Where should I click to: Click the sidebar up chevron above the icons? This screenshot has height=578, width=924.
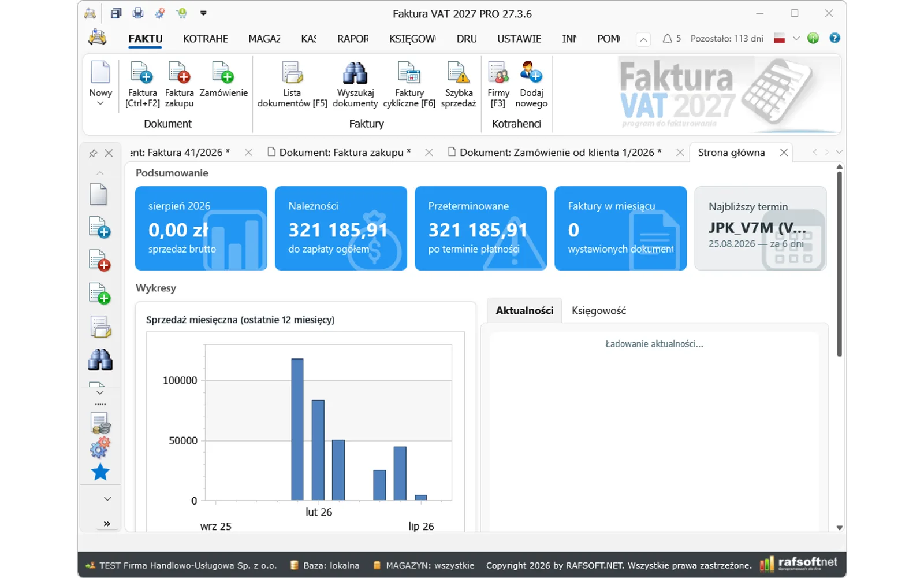coord(100,173)
